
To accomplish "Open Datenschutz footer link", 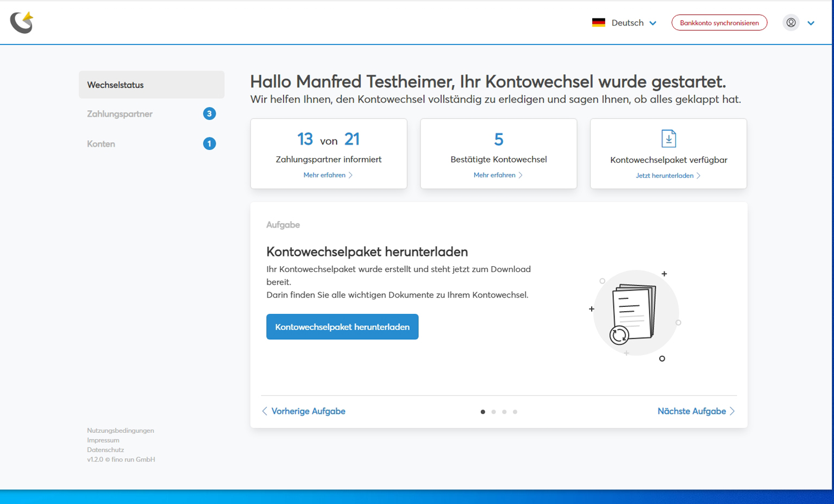I will pyautogui.click(x=105, y=450).
